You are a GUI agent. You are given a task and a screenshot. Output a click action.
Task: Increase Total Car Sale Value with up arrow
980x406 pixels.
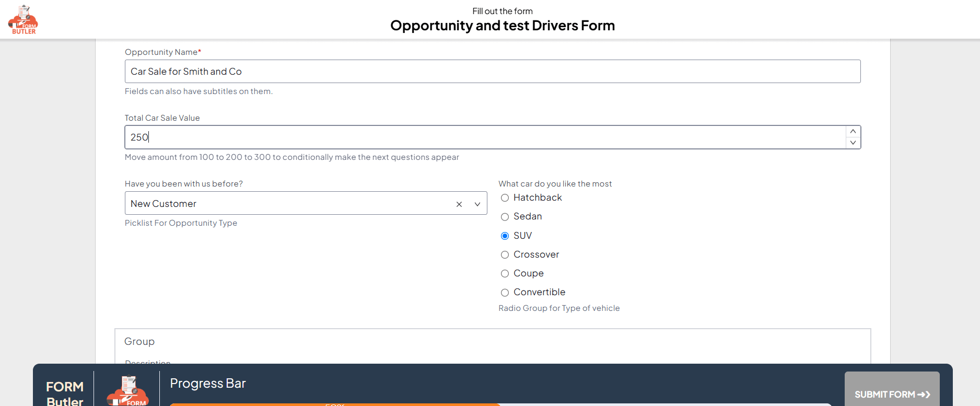click(853, 132)
